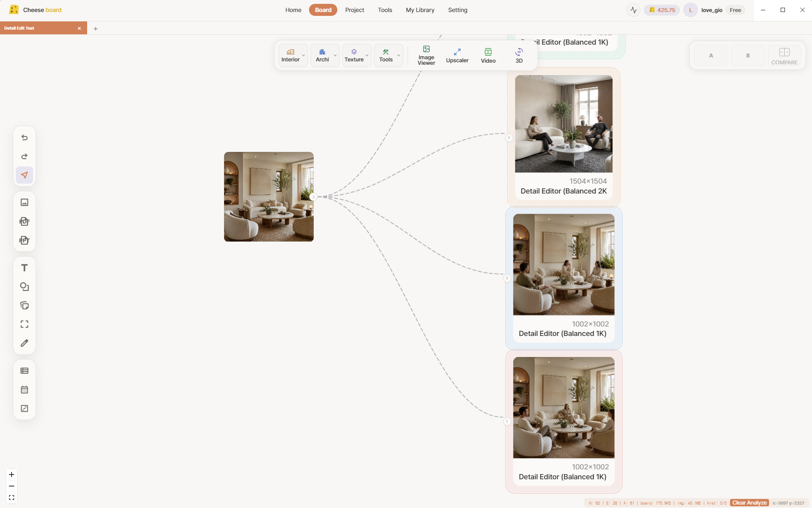Open the Setting menu
Image resolution: width=812 pixels, height=508 pixels.
tap(458, 10)
